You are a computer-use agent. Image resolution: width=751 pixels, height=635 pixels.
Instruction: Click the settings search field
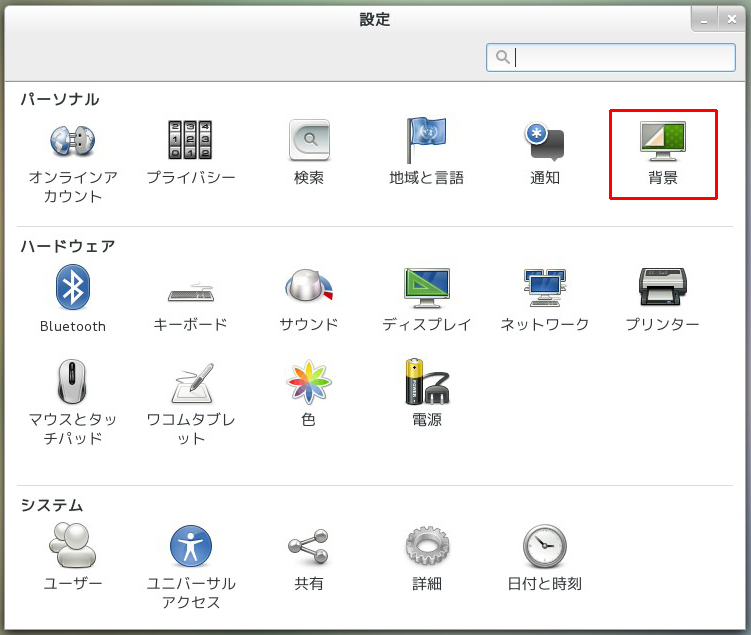coord(610,58)
